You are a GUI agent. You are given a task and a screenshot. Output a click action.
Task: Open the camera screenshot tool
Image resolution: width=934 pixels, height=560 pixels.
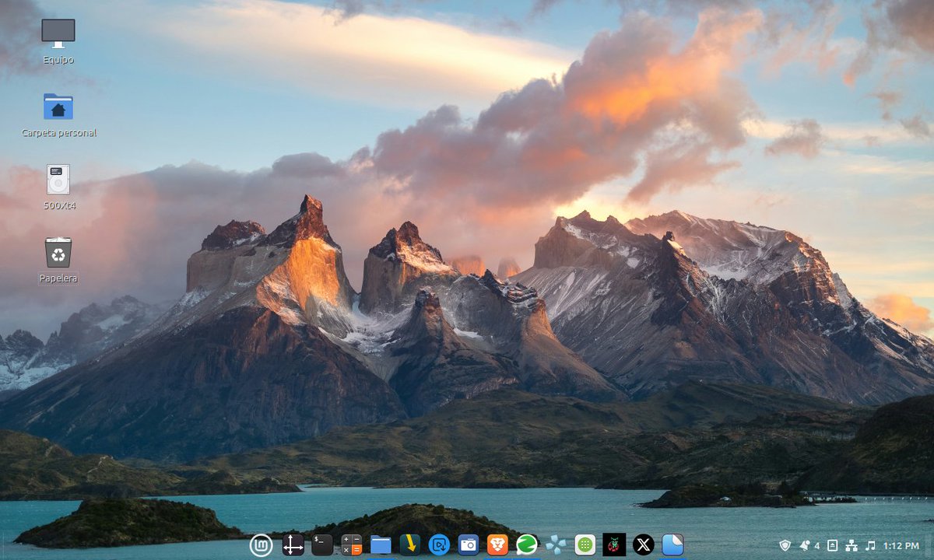468,544
